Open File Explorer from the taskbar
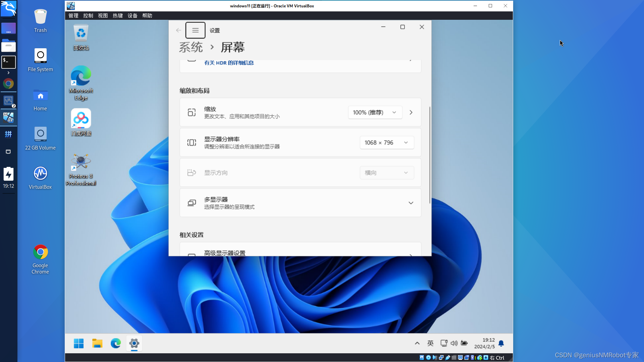The width and height of the screenshot is (644, 362). tap(97, 344)
